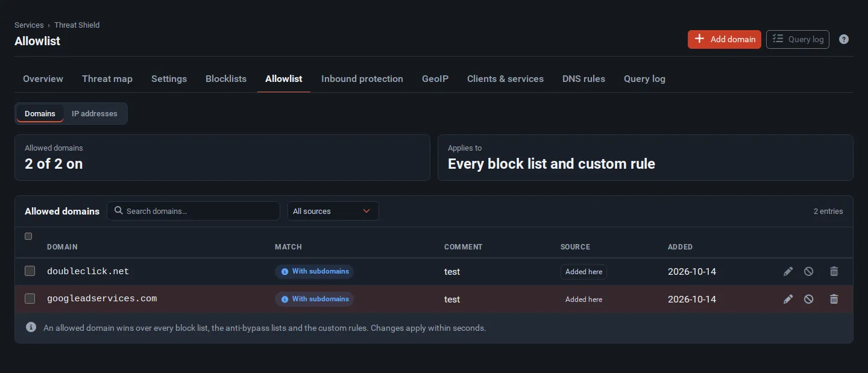The image size is (868, 373).
Task: Click the test comment in the googleadservices.com row
Action: [x=452, y=299]
